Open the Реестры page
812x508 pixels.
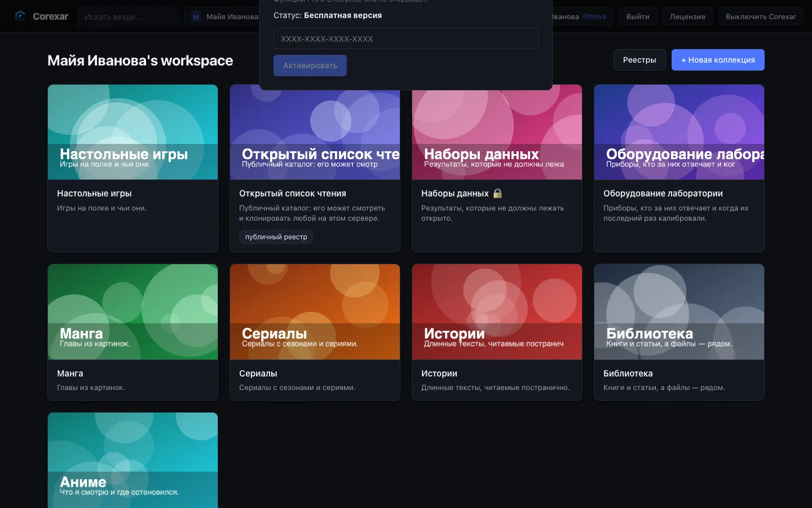coord(639,60)
